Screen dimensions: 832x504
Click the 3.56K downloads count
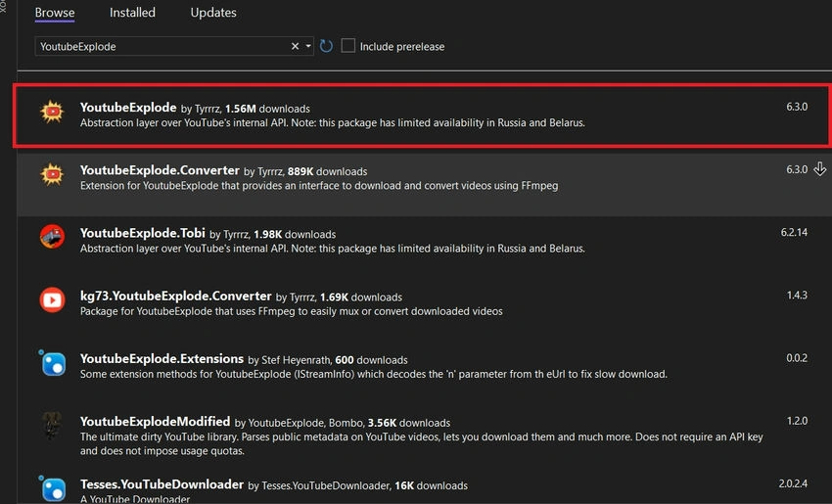(409, 423)
